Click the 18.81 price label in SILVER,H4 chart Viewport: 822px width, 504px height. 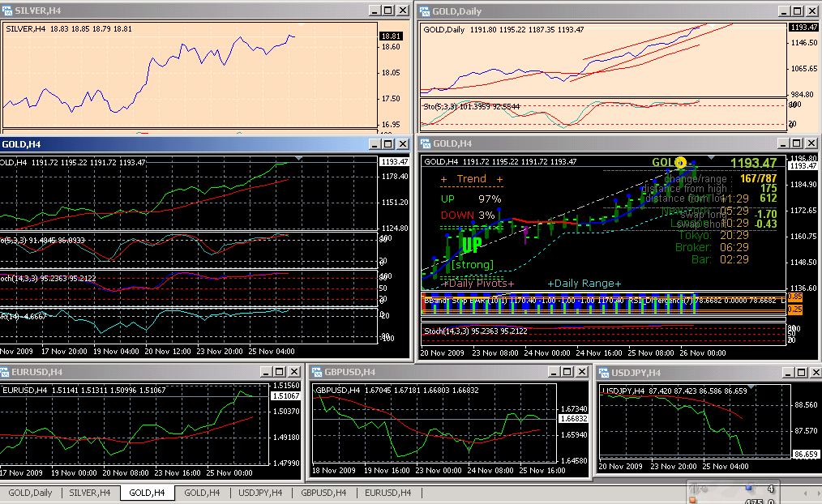coord(391,36)
